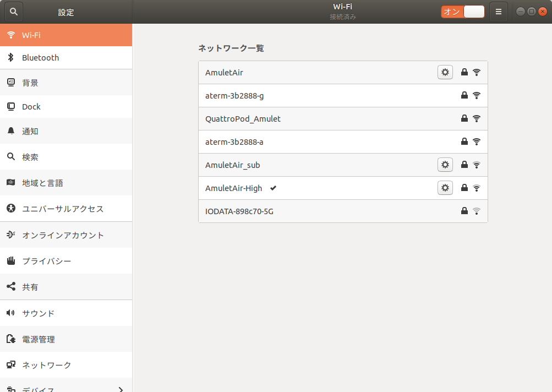Open gear settings for AmuletAir network
The width and height of the screenshot is (552, 392).
point(445,72)
